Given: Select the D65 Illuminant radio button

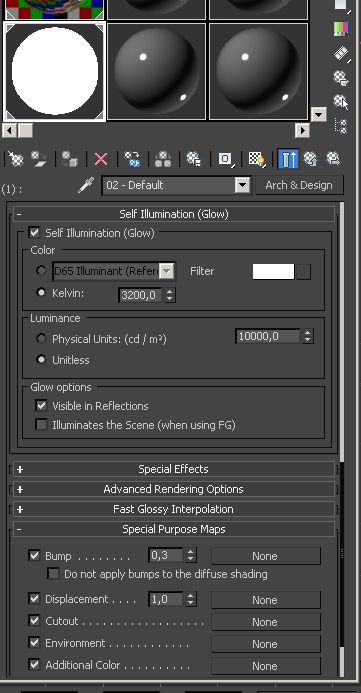Looking at the screenshot, I should [x=41, y=270].
